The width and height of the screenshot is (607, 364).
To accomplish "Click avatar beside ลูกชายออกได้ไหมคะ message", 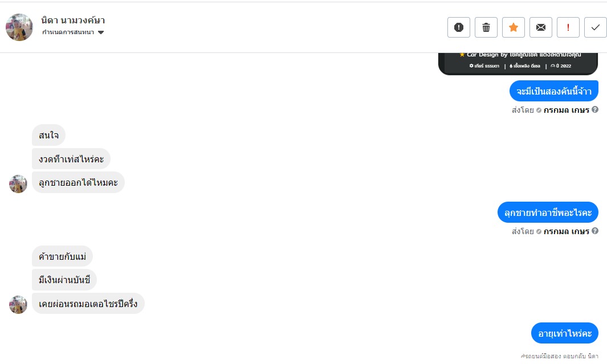I will click(x=18, y=184).
